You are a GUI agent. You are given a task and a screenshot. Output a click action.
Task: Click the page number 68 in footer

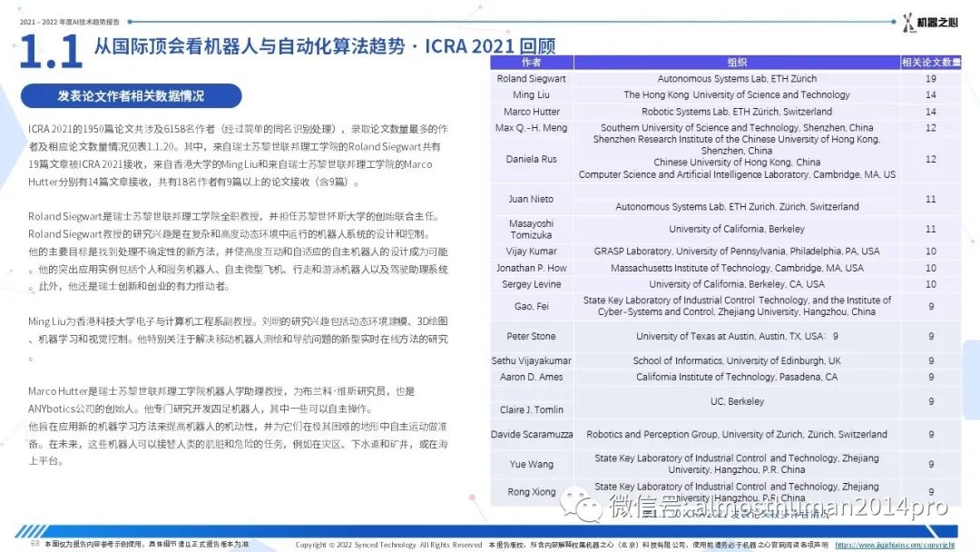34,544
